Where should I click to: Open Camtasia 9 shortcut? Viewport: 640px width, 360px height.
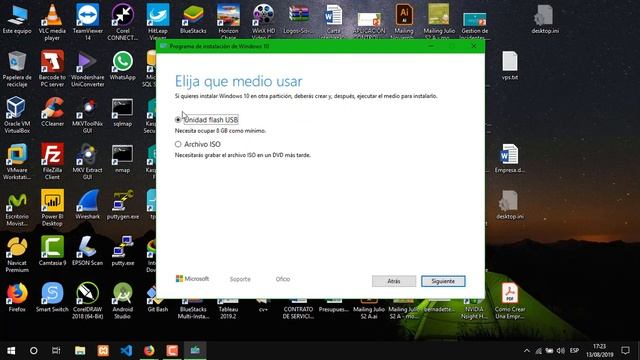click(x=52, y=251)
